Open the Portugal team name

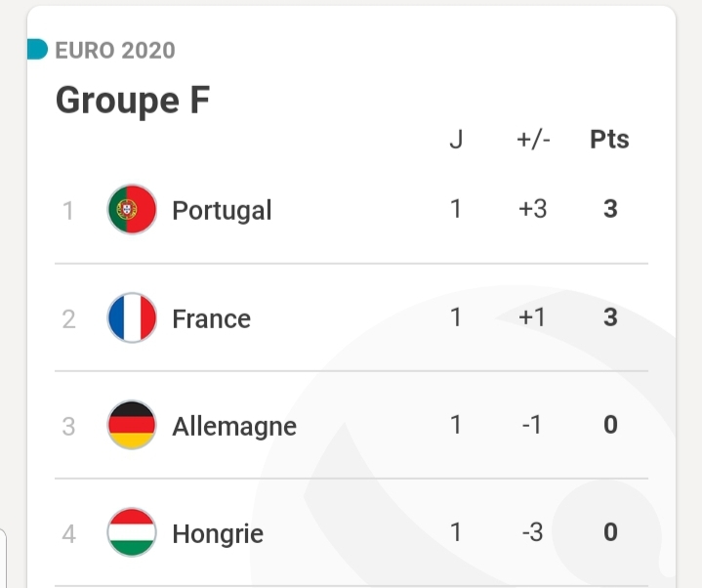coord(222,210)
